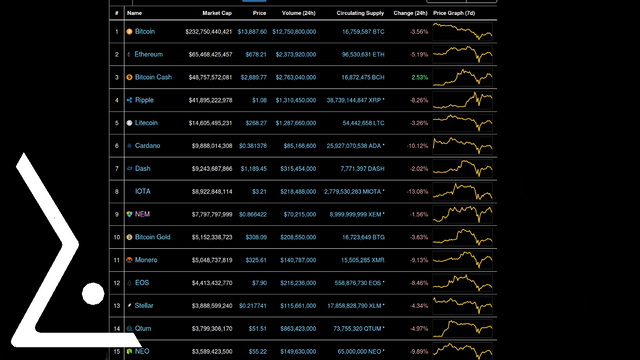The height and width of the screenshot is (360, 640).
Task: Click the Bitcoin Cash coin icon
Action: click(129, 77)
